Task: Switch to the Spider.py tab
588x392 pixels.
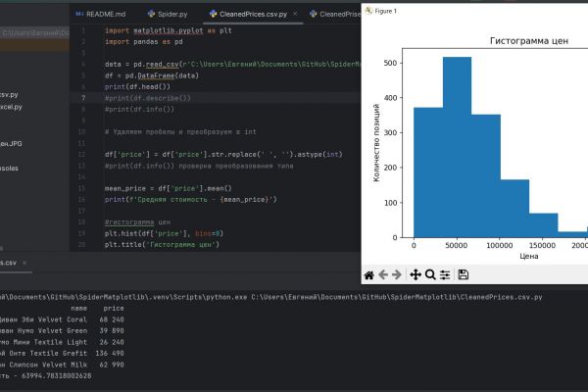Action: pos(168,14)
